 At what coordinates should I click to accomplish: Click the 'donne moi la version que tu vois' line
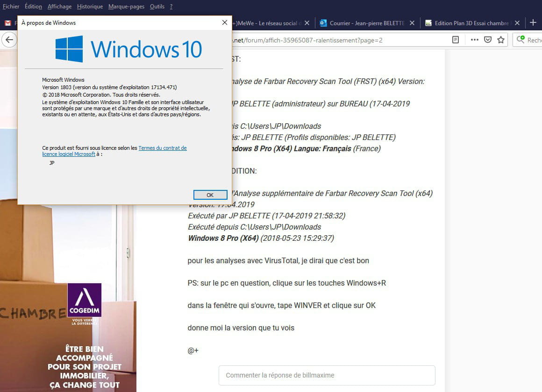241,328
